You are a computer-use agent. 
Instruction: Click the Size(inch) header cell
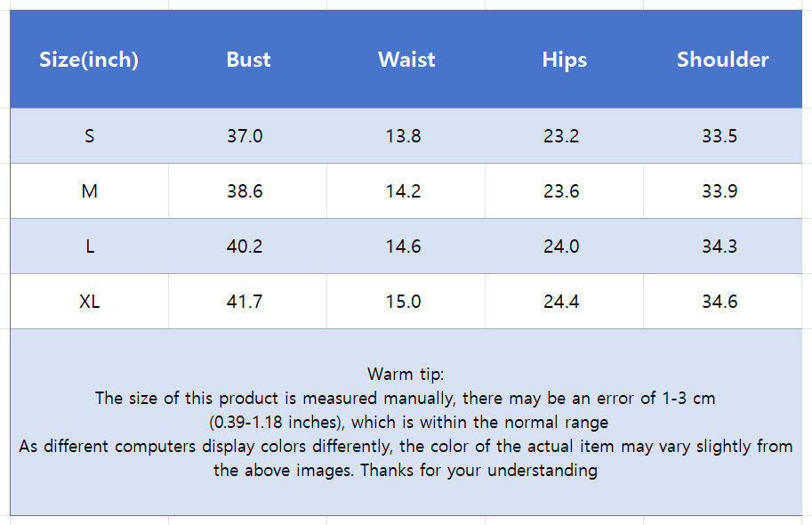(x=89, y=60)
